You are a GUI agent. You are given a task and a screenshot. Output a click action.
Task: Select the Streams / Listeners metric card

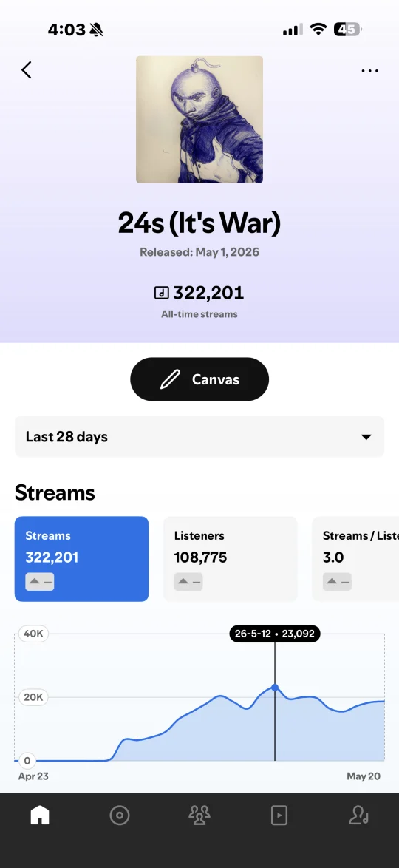(355, 559)
